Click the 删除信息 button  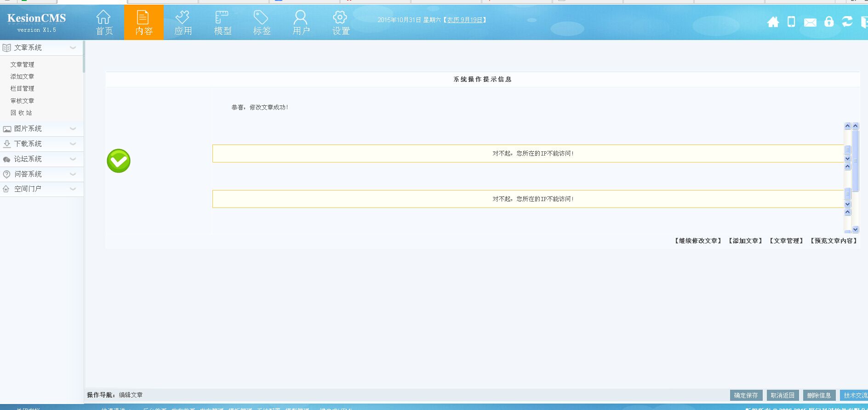pos(819,395)
